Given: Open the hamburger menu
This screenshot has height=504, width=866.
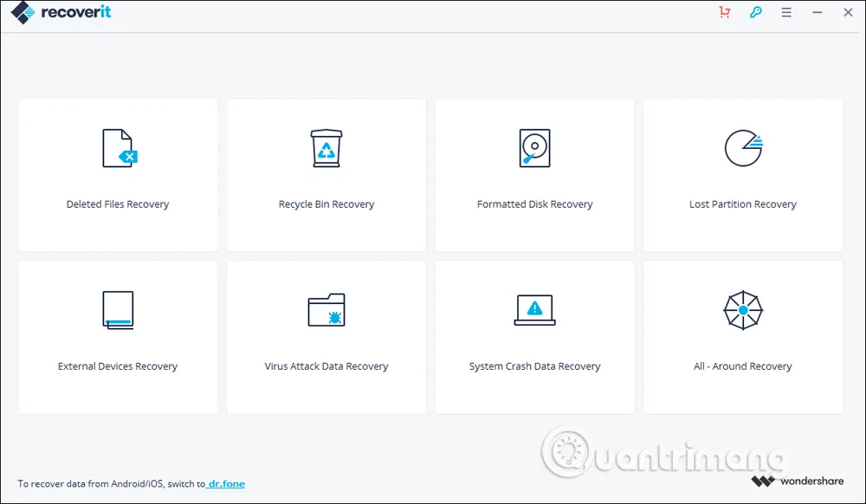Looking at the screenshot, I should (786, 12).
